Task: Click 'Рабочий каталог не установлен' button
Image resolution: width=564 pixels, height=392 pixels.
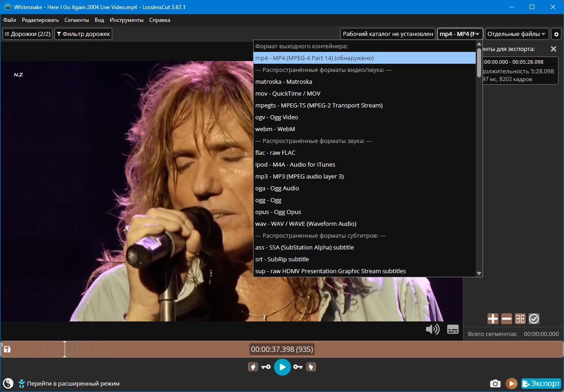Action: 387,34
